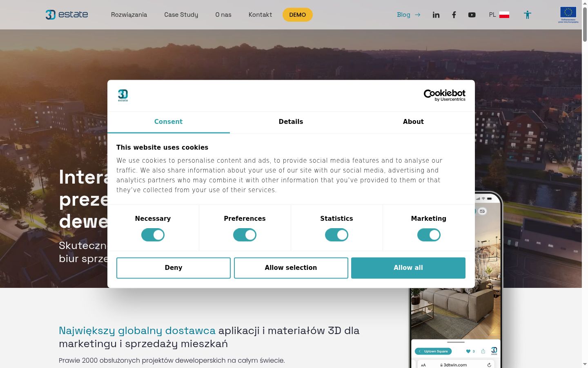Open the Case Study menu item
Viewport: 588px width, 368px height.
coord(181,15)
